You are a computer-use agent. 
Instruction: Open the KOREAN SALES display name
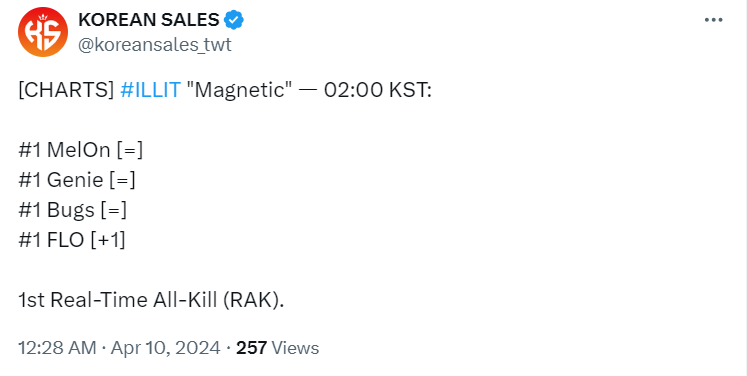(149, 20)
